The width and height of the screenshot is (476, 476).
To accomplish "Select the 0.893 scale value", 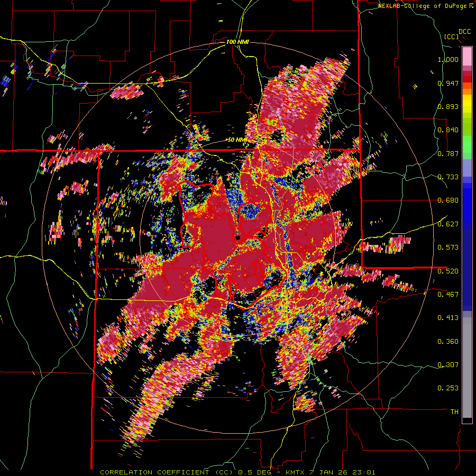I will (x=448, y=106).
